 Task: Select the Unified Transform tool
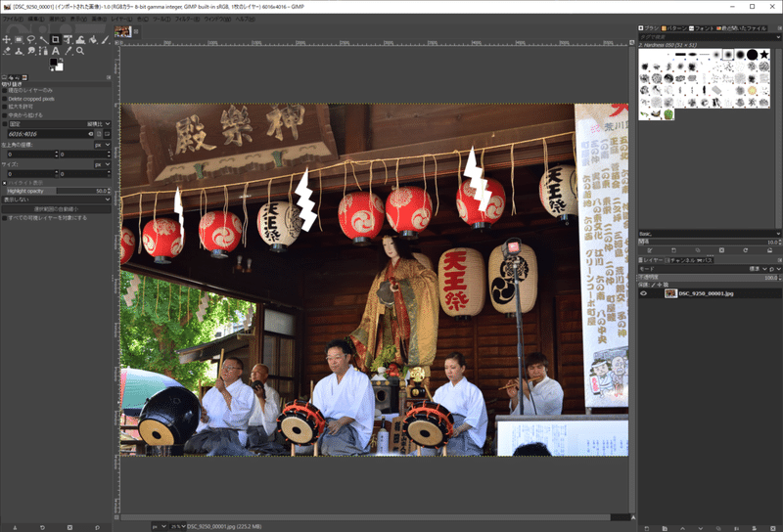pos(68,40)
